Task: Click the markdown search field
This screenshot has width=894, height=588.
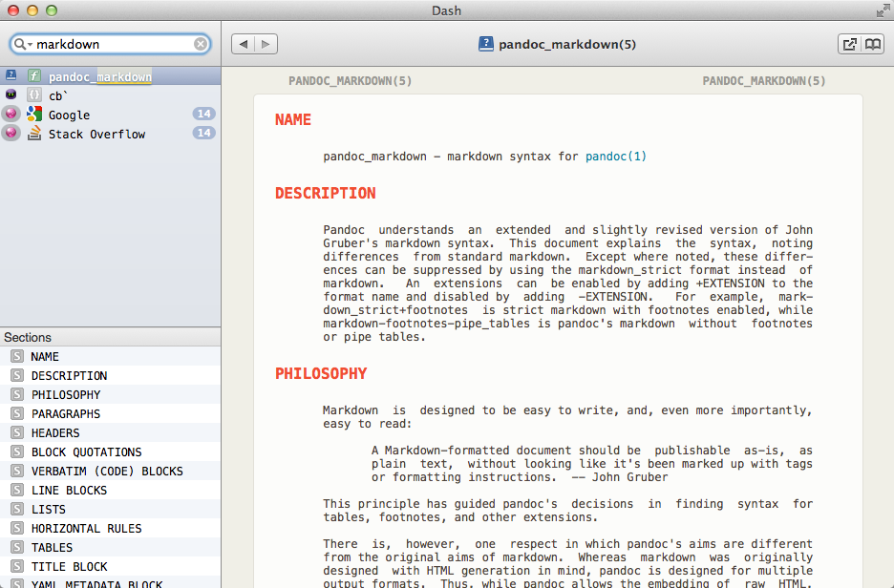Action: pos(110,44)
